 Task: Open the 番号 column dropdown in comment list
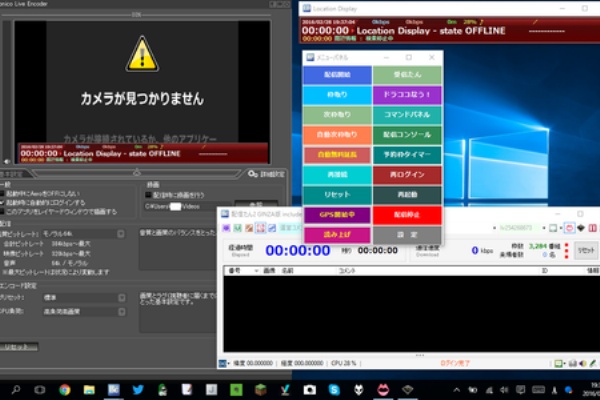[256, 271]
